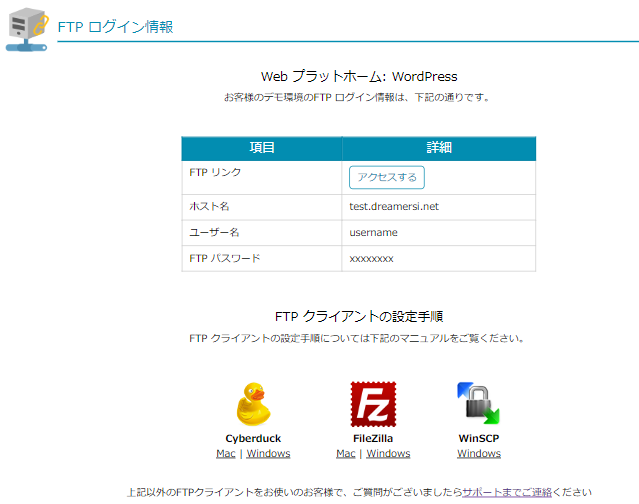Click the FTP リンク row label

[215, 172]
